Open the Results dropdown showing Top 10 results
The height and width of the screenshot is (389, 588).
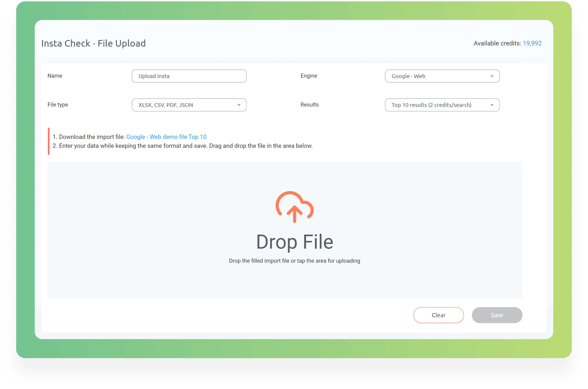[442, 105]
